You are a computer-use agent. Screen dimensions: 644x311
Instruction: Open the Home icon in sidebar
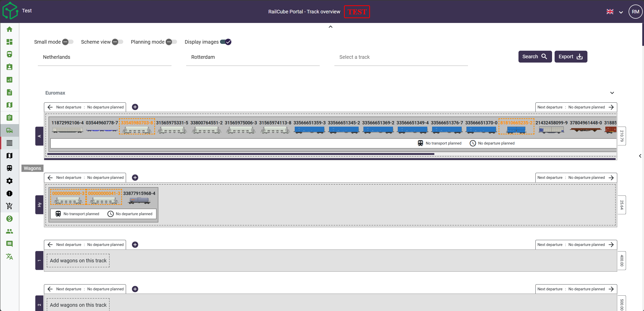tap(9, 29)
